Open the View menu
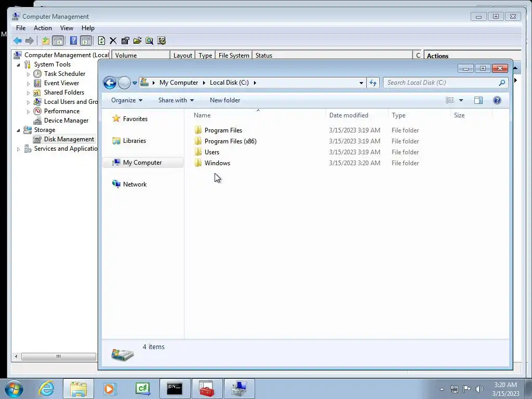 click(66, 28)
